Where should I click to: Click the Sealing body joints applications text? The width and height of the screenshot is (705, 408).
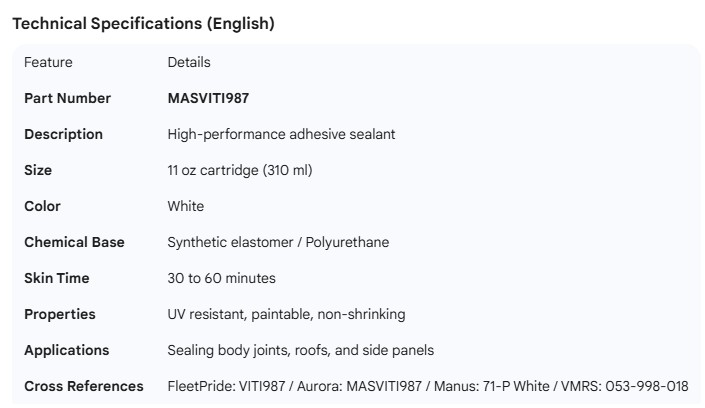pos(300,350)
